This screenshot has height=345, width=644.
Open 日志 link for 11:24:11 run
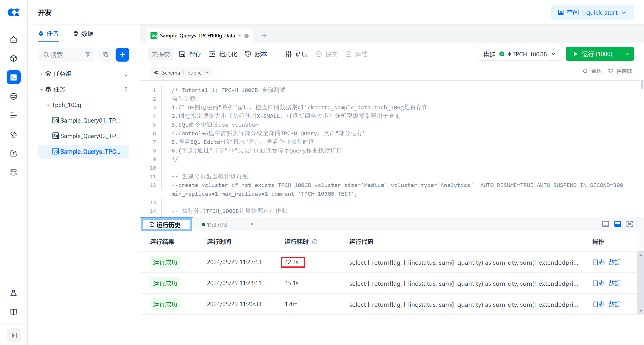pos(599,283)
